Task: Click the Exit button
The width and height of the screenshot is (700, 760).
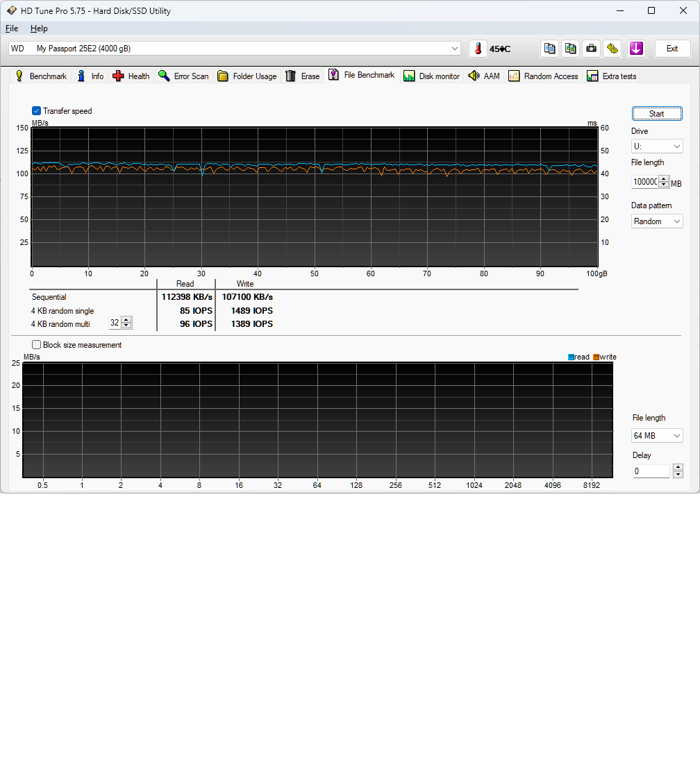Action: (672, 49)
